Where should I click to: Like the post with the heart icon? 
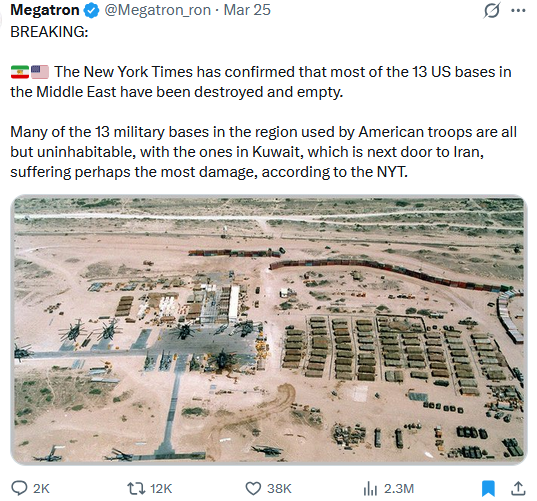(253, 488)
